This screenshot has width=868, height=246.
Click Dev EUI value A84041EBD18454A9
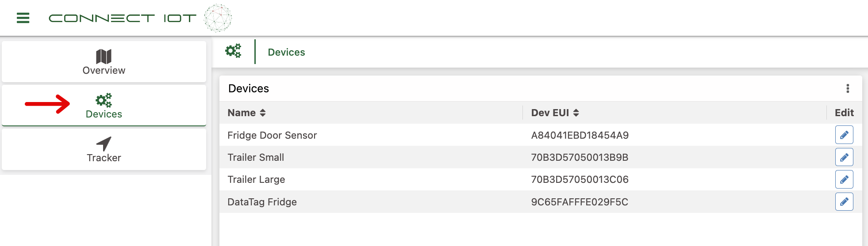(580, 135)
